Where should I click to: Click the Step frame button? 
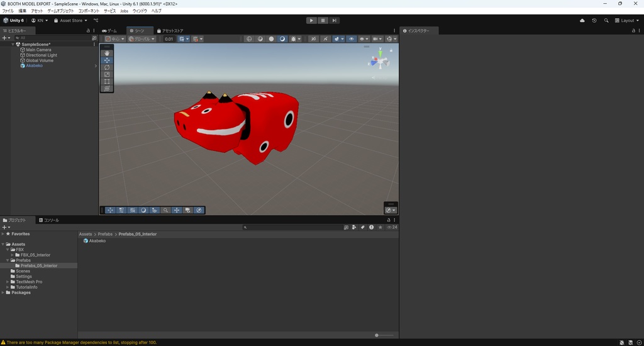pos(335,20)
